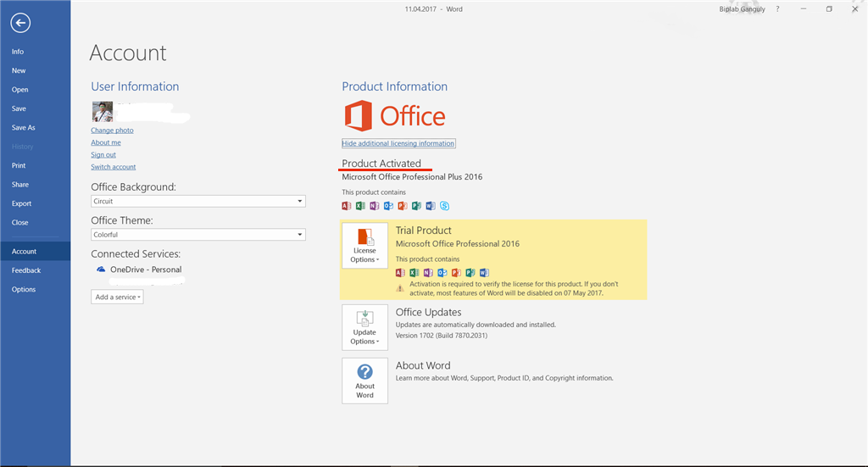
Task: Click Outlook icon under Professional Plus 2016
Action: click(x=388, y=206)
